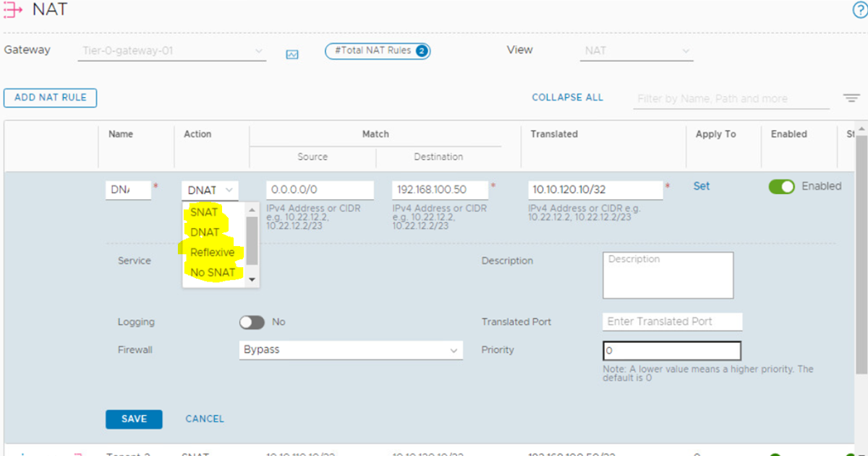Click the Translated Port field
868x456 pixels.
coord(672,322)
